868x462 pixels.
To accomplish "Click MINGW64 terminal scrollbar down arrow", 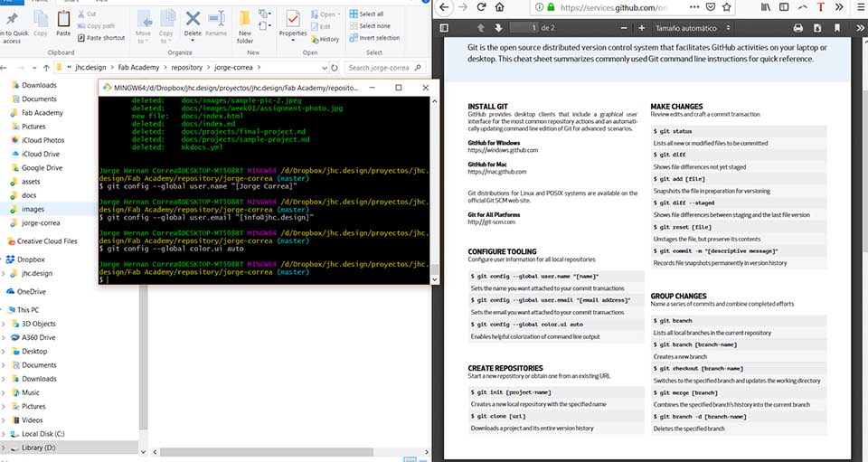I will coord(435,280).
